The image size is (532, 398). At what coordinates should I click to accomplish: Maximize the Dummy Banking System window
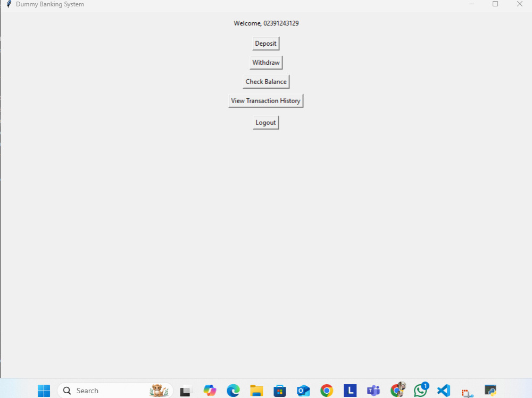tap(495, 4)
